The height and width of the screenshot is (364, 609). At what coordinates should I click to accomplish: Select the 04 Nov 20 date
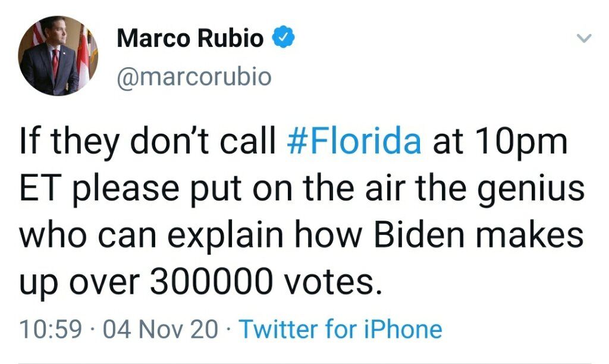pos(161,329)
